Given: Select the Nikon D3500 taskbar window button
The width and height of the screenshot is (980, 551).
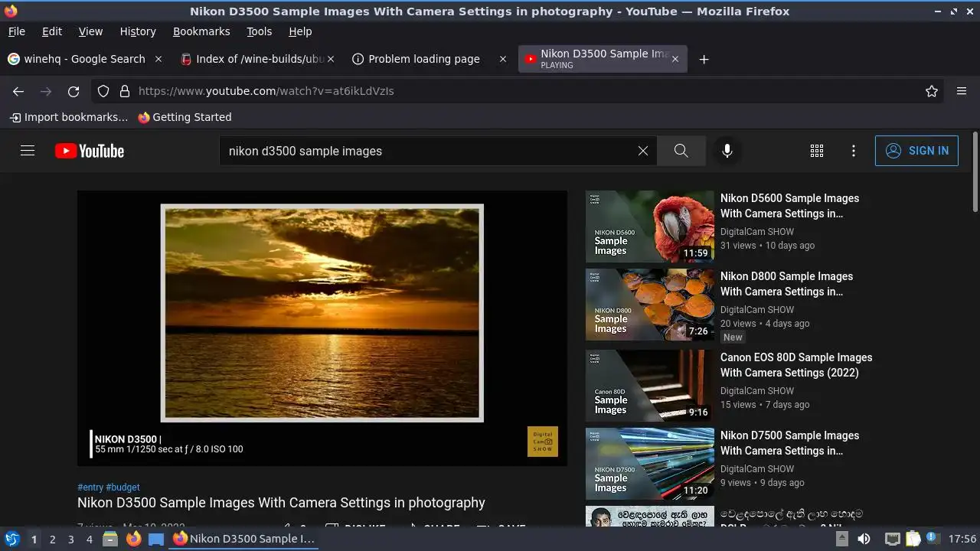Looking at the screenshot, I should point(245,539).
